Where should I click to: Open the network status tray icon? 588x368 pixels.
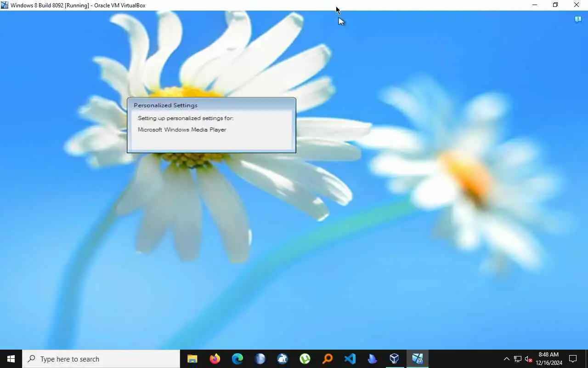518,359
